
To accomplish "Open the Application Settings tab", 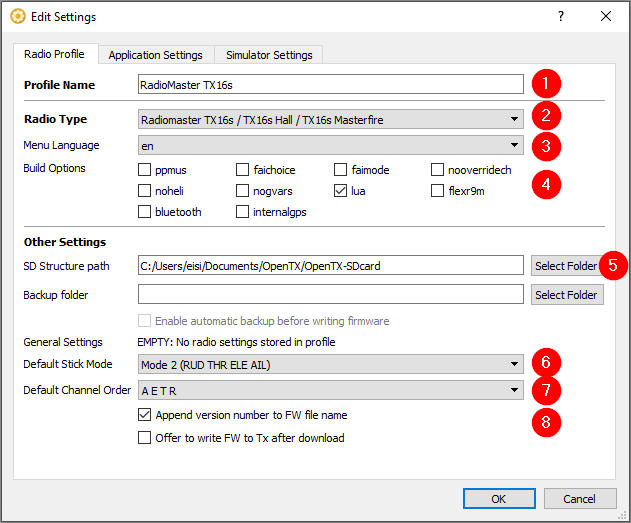I will [x=156, y=55].
